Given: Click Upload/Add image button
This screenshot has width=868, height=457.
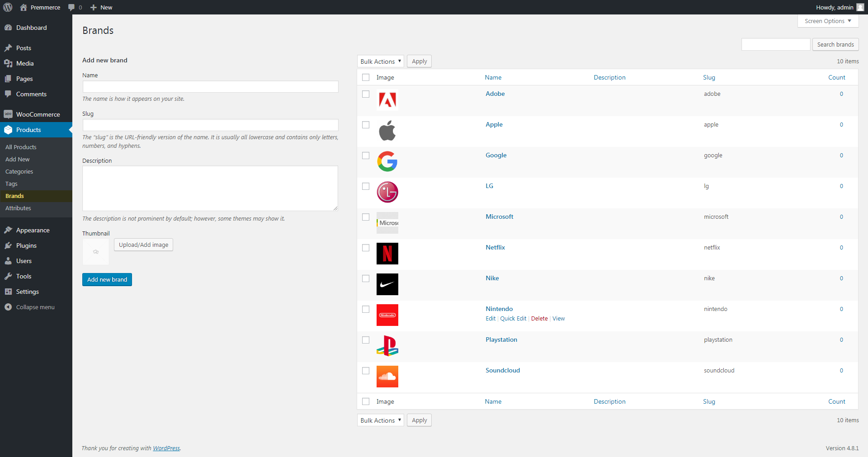Looking at the screenshot, I should click(x=143, y=245).
